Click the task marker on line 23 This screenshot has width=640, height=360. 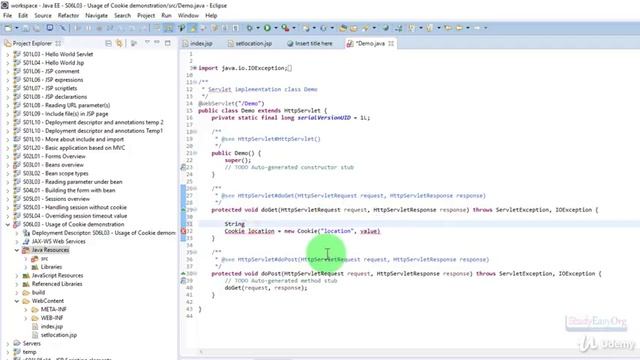[x=183, y=167]
